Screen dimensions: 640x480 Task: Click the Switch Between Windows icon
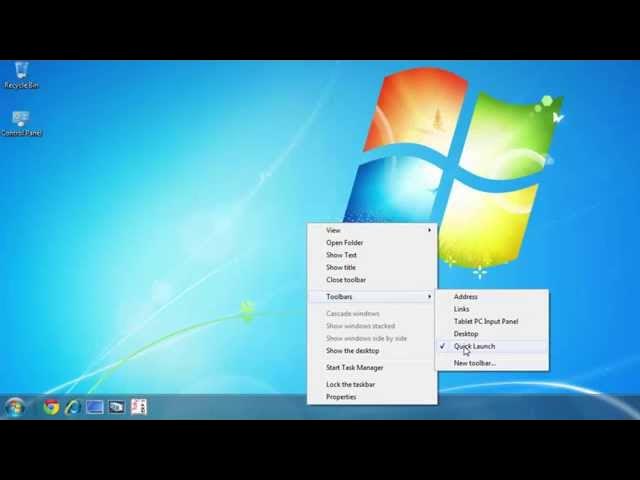(116, 407)
